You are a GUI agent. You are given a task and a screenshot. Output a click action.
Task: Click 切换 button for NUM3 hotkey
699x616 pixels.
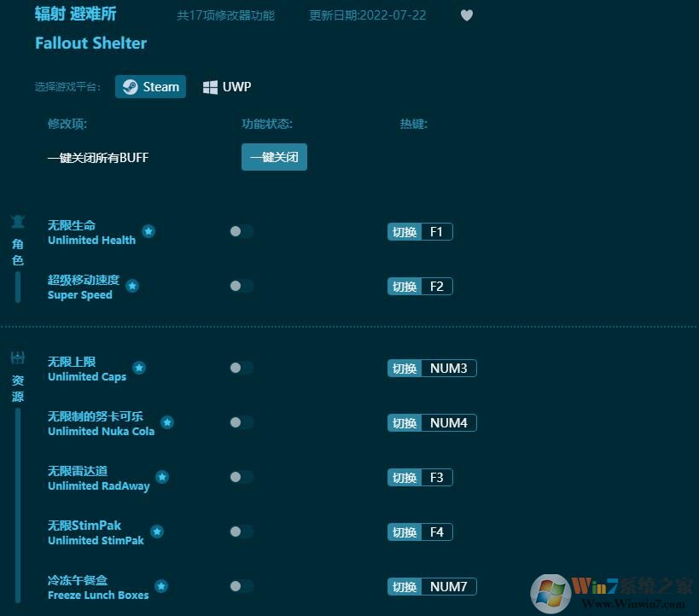click(405, 369)
